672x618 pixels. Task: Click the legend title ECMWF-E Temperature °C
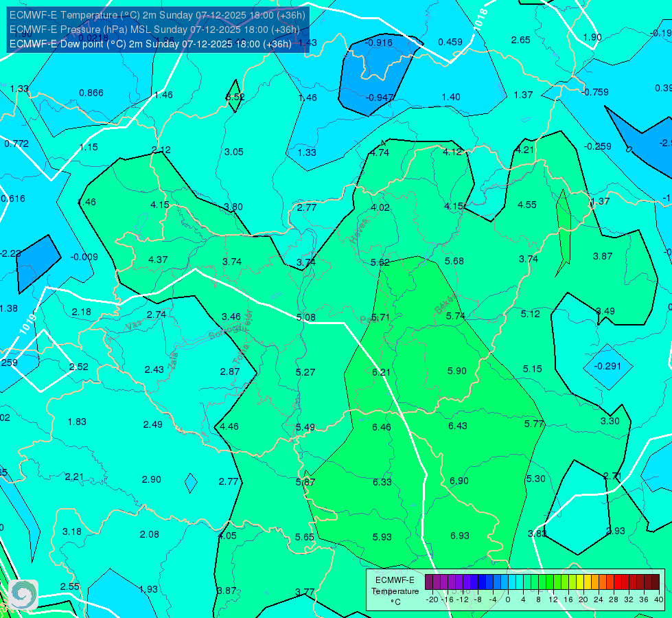coord(395,591)
